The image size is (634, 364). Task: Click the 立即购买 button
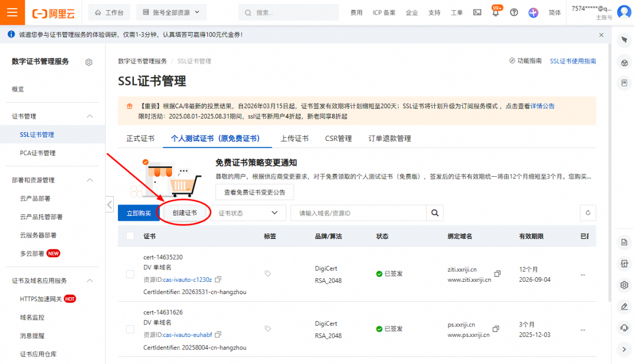click(137, 213)
